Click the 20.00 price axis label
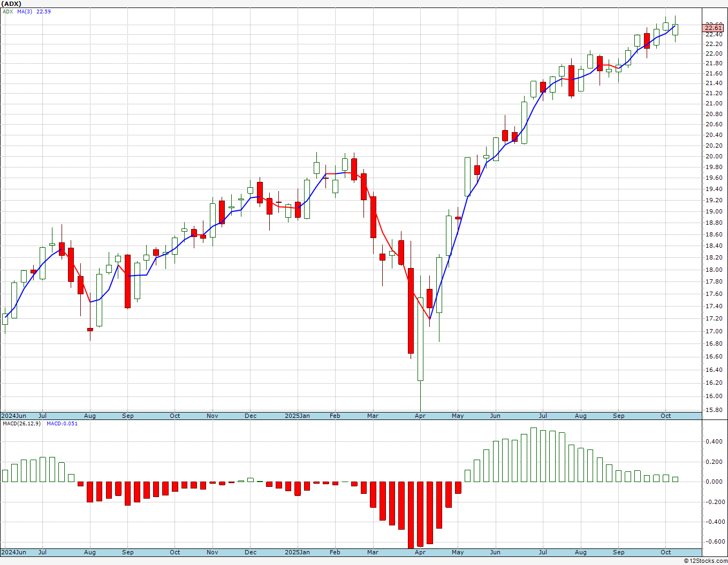Screen dimensions: 728x565 coord(715,156)
